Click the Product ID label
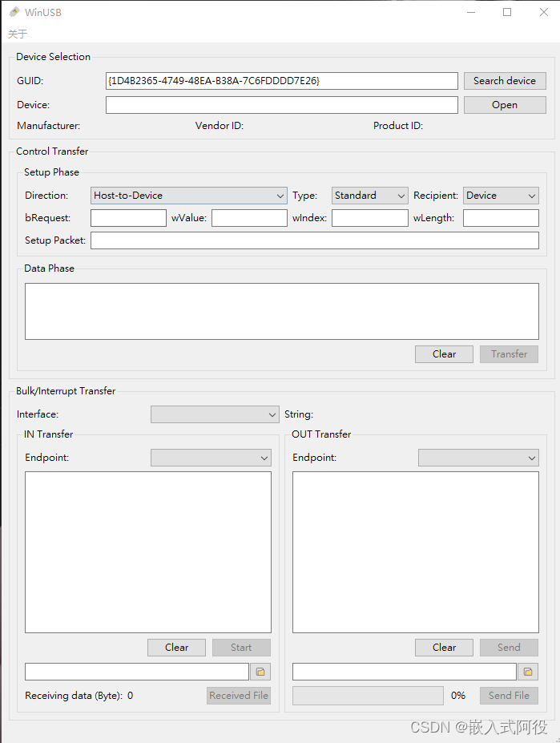This screenshot has width=560, height=743. tap(398, 126)
